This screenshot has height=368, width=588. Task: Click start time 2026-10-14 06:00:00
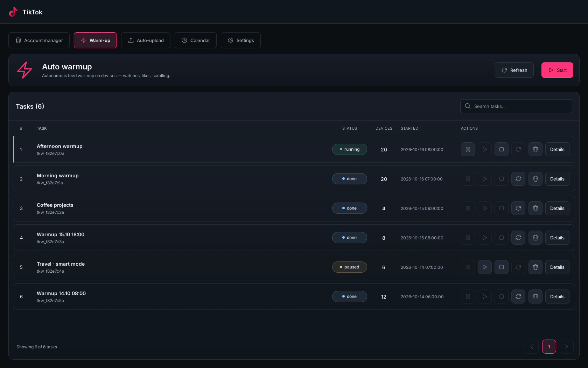click(x=422, y=297)
